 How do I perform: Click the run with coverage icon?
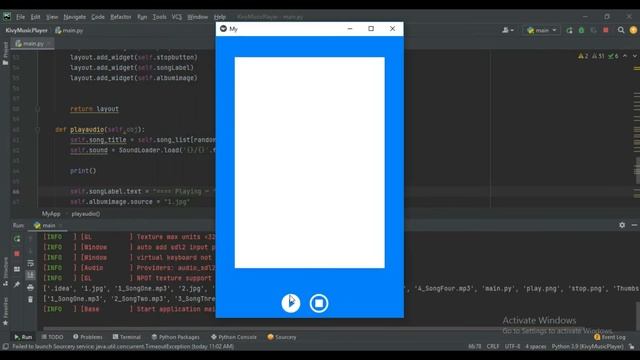click(593, 30)
